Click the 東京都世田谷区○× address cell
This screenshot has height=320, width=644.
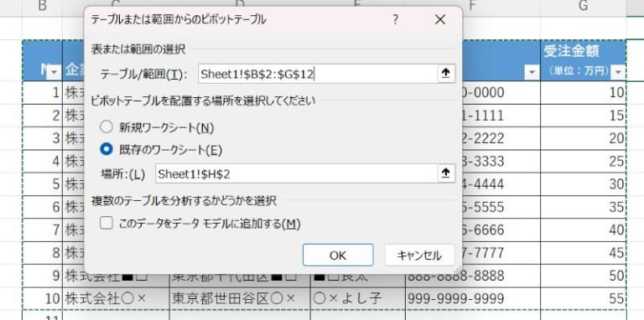point(240,299)
